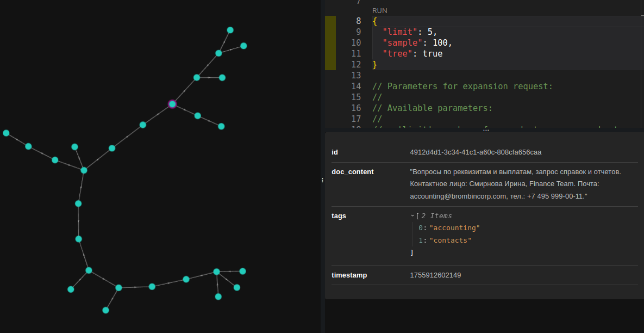The height and width of the screenshot is (333, 644).
Task: Place cursor on the "sample" value 100
Action: click(442, 43)
